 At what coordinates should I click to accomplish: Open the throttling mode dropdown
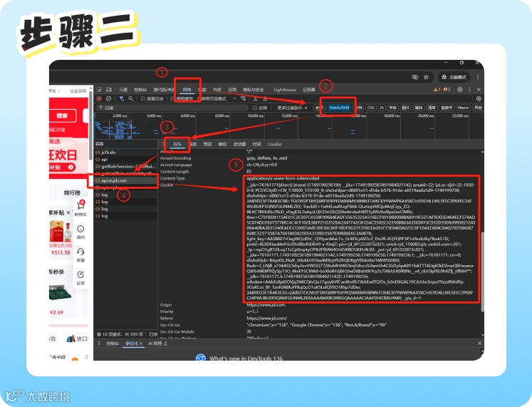coord(218,99)
